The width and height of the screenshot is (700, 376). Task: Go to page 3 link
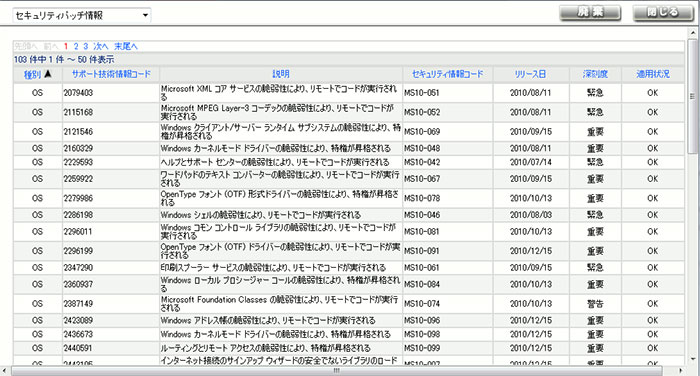pos(86,46)
